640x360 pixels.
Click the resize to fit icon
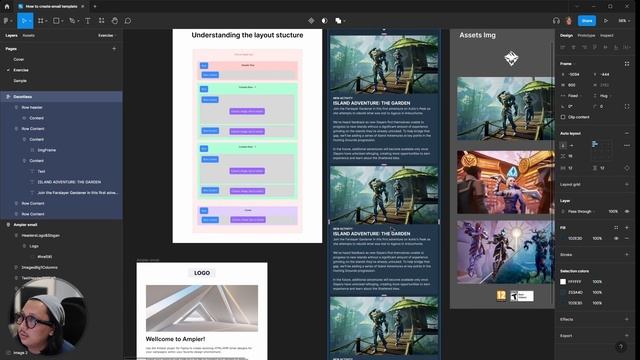(x=627, y=64)
